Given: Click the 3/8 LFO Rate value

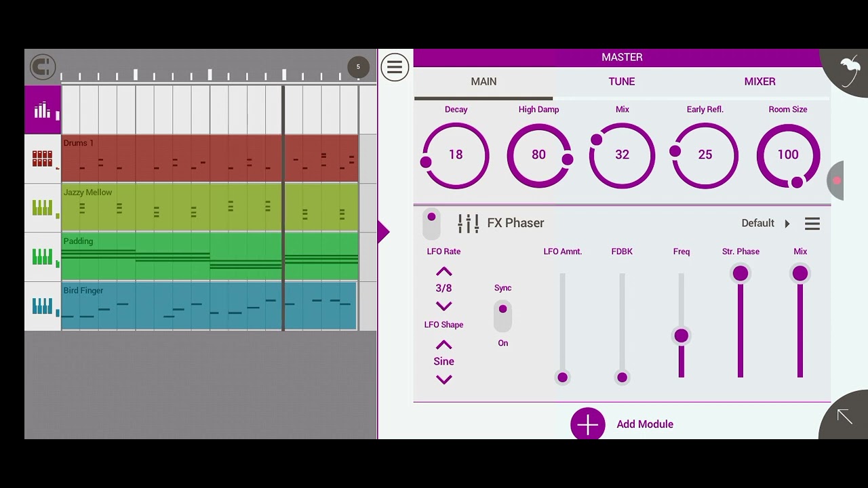Looking at the screenshot, I should tap(443, 288).
